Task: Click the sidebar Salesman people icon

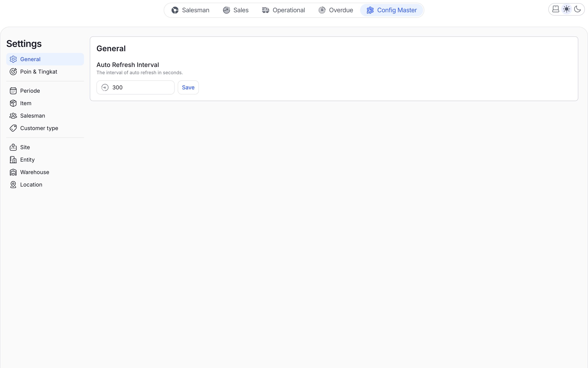Action: (13, 116)
